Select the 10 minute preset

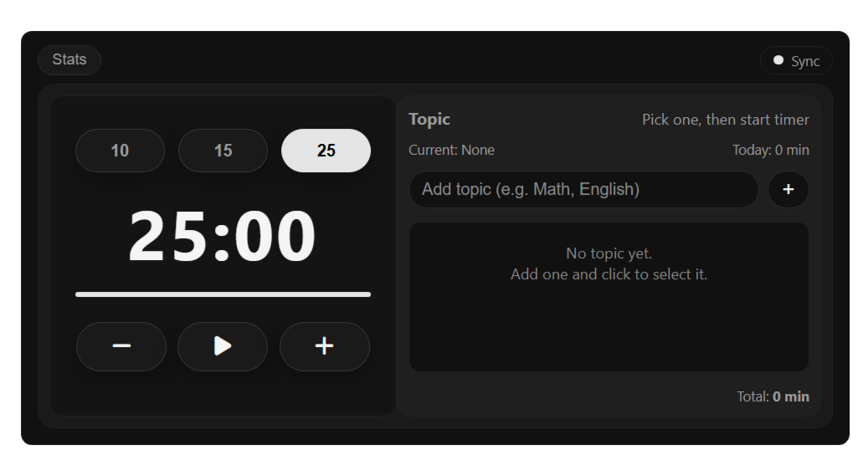121,151
